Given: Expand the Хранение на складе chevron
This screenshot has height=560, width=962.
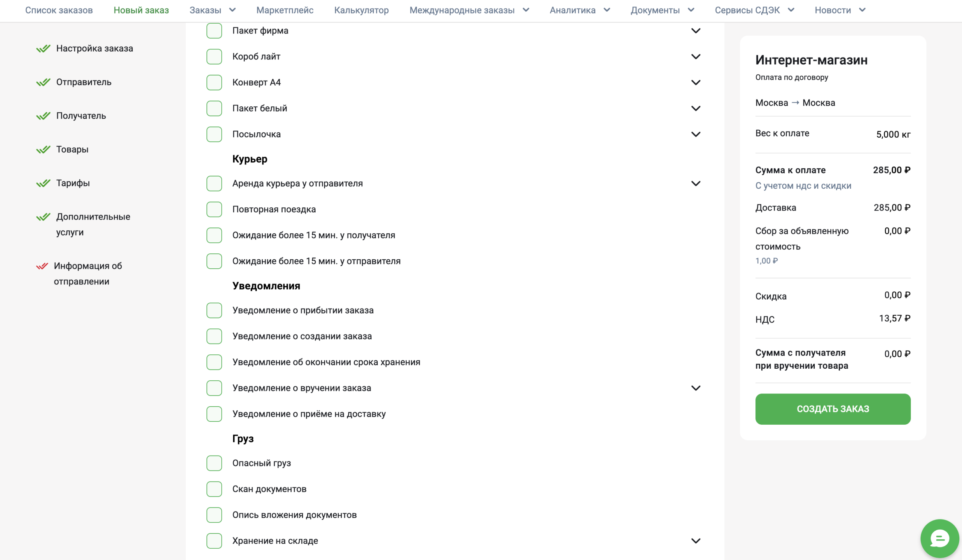Looking at the screenshot, I should 696,541.
